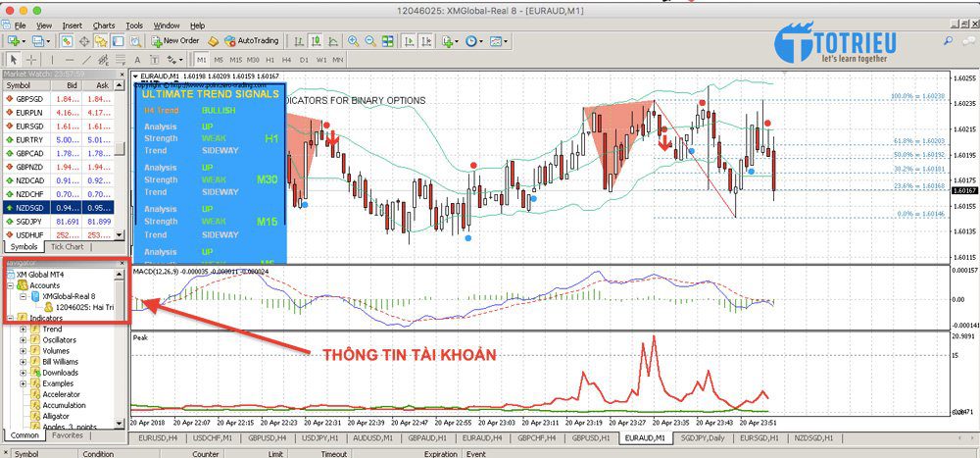Expand the Volumes folder

click(x=24, y=351)
